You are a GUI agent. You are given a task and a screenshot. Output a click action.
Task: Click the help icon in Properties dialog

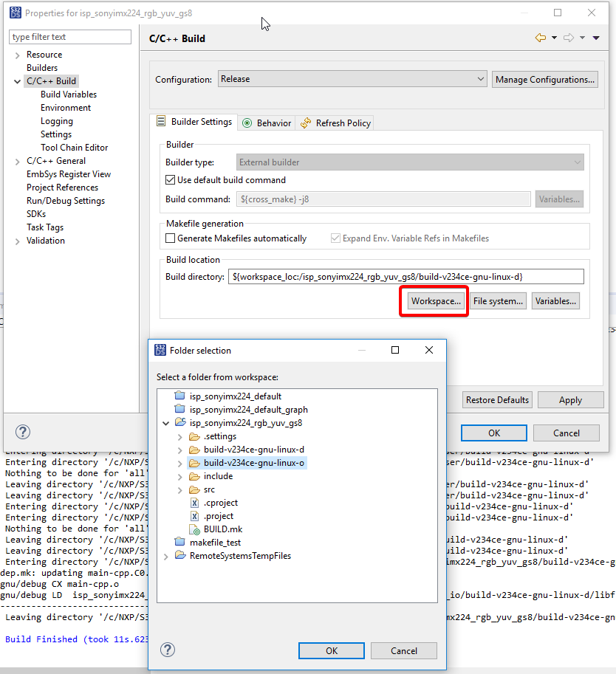click(23, 432)
